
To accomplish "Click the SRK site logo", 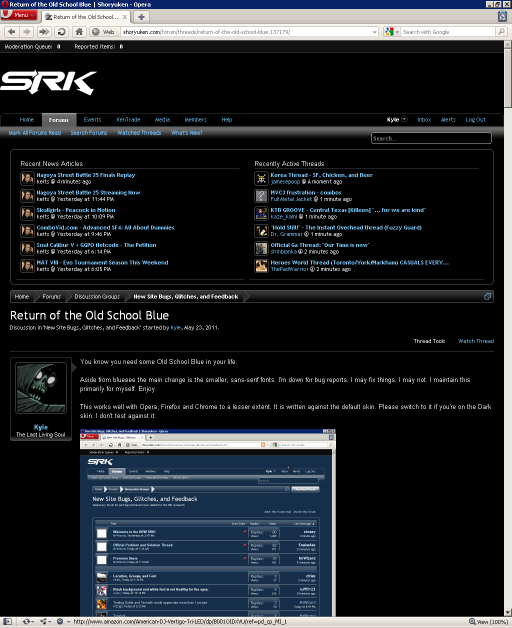I will point(48,83).
